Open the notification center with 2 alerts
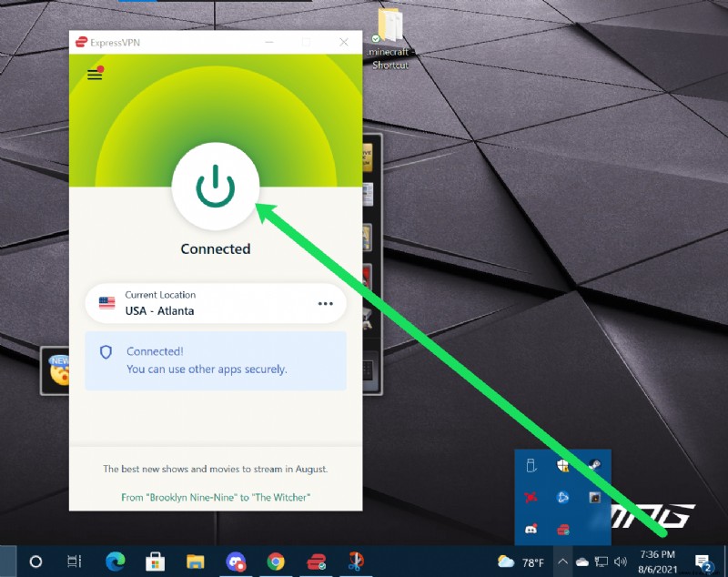The image size is (728, 577). (703, 562)
